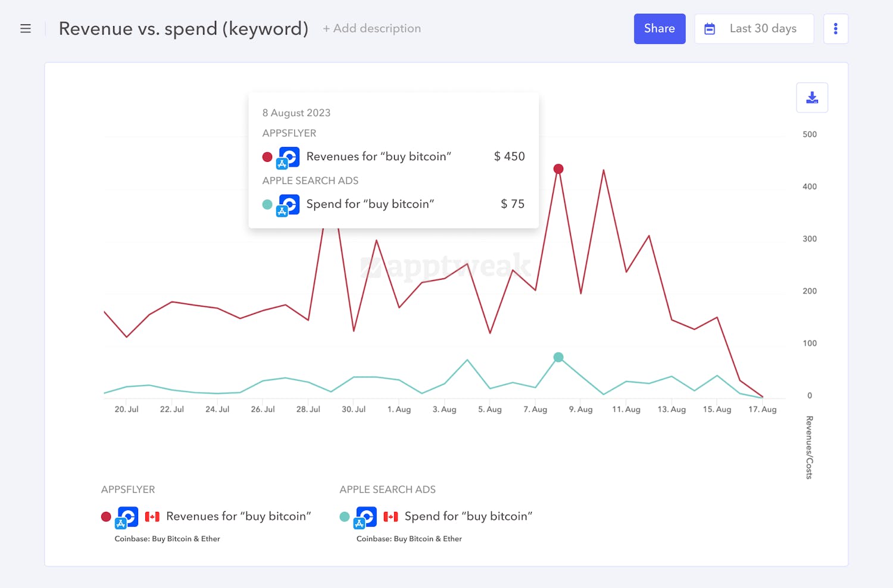Open the three-dot options menu
This screenshot has height=588, width=893.
click(836, 28)
